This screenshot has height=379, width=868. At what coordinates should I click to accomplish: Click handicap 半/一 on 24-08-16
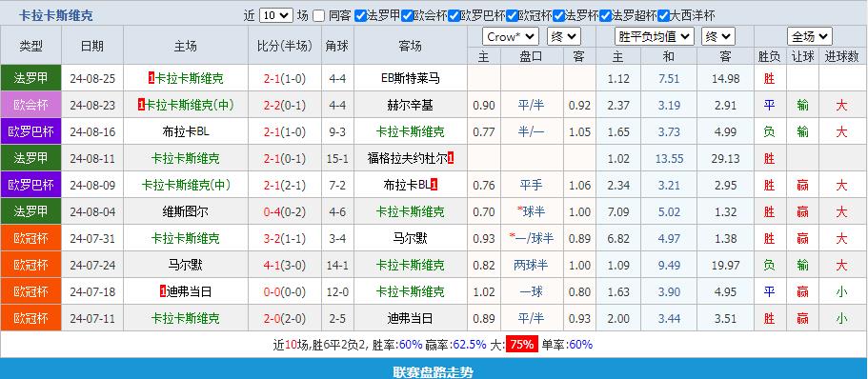pos(532,131)
